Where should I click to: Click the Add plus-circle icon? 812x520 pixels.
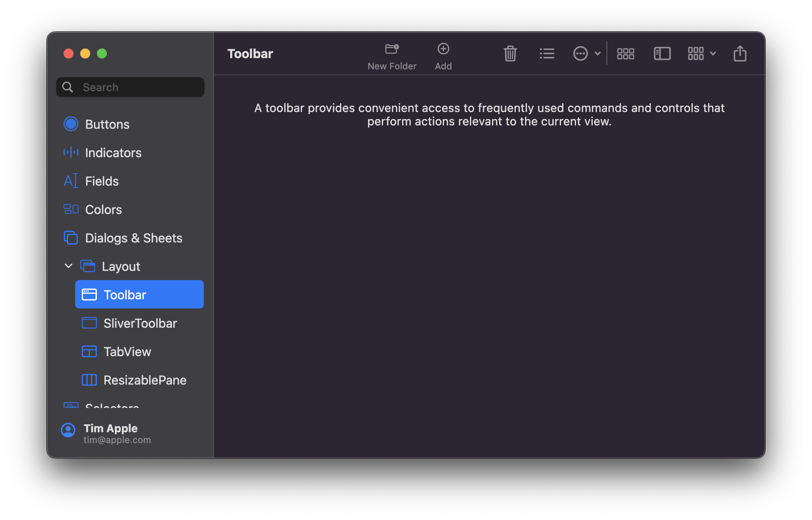(443, 49)
